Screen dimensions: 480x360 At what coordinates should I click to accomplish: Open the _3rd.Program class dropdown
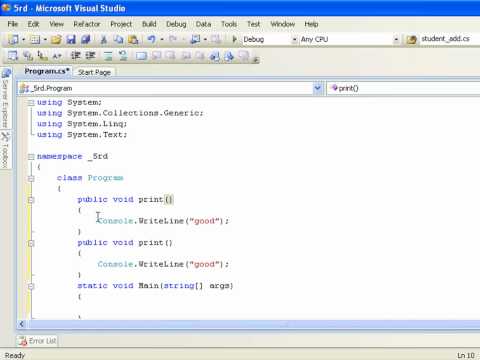point(318,88)
